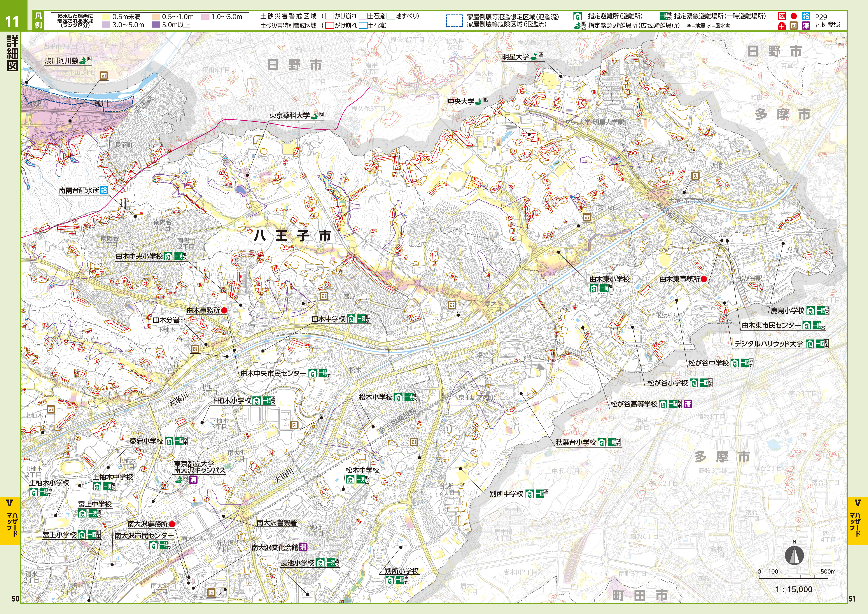The width and height of the screenshot is (868, 614).
Task: Click the 滞 icon under 東京都立大学 南大沢キャンパス
Action: click(x=194, y=480)
